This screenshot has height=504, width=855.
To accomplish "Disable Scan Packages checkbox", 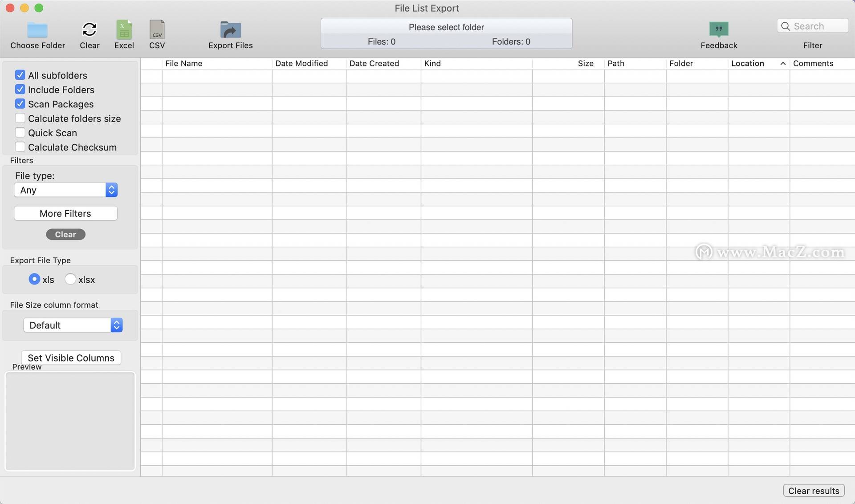I will 20,104.
